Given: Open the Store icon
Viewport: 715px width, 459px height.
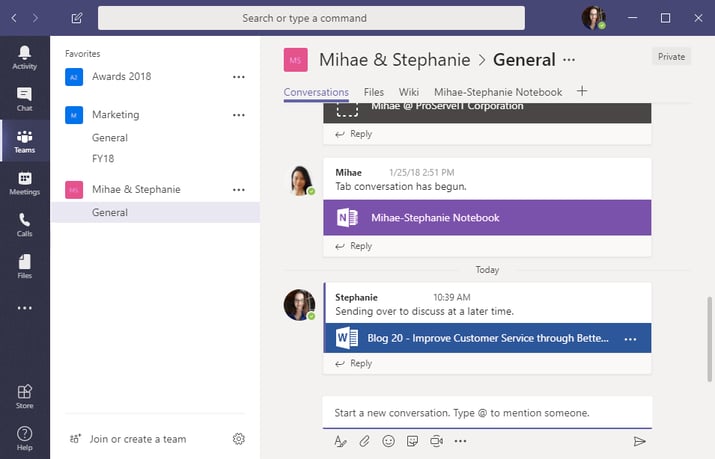Looking at the screenshot, I should [25, 397].
